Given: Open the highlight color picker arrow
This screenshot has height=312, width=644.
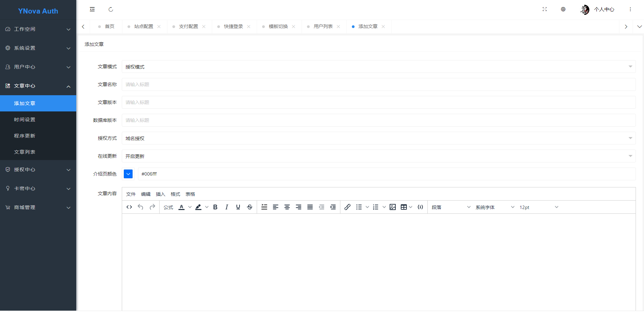Looking at the screenshot, I should pos(207,207).
